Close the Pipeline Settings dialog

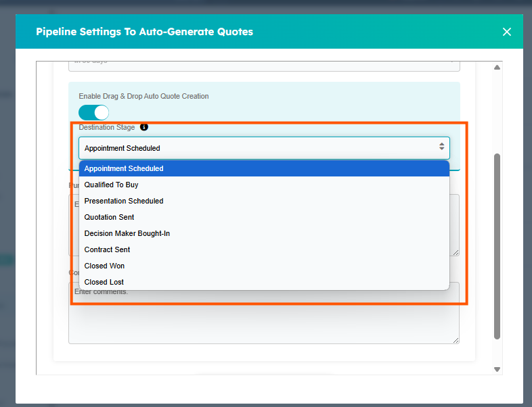507,32
